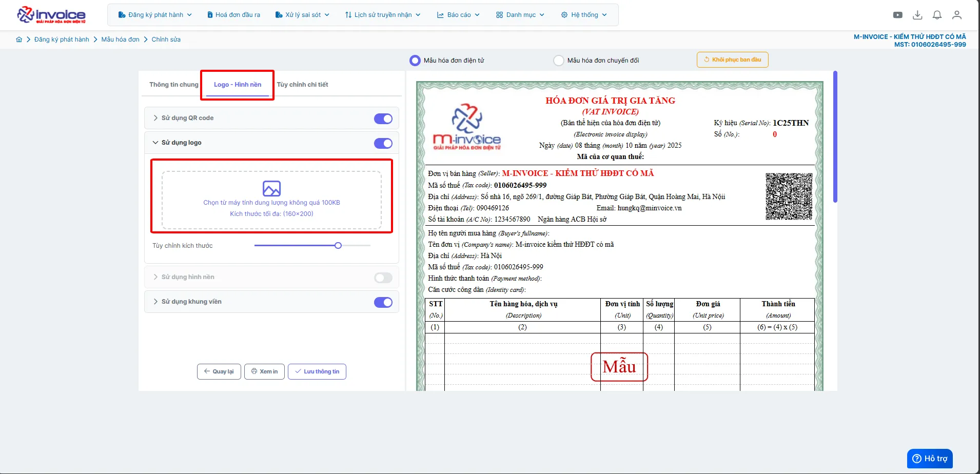Open Báo cáo dropdown menu
Viewport: 980px width, 474px height.
(x=458, y=15)
